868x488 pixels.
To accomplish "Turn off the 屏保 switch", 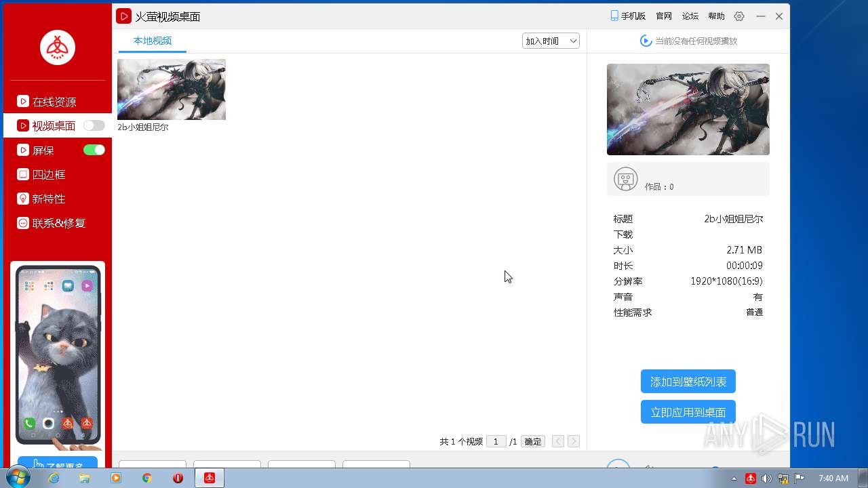I will 94,150.
